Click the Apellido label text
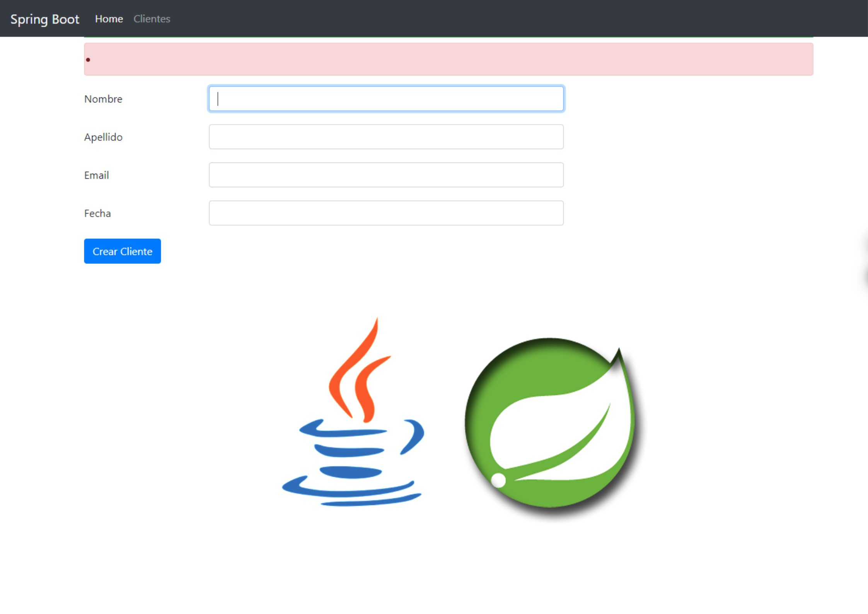Image resolution: width=868 pixels, height=614 pixels. [103, 137]
